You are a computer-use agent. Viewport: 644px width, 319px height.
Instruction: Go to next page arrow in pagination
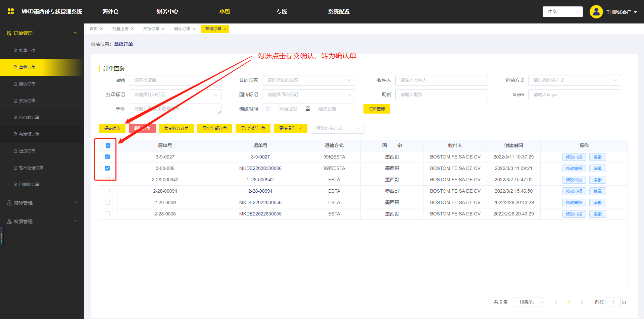(x=582, y=302)
